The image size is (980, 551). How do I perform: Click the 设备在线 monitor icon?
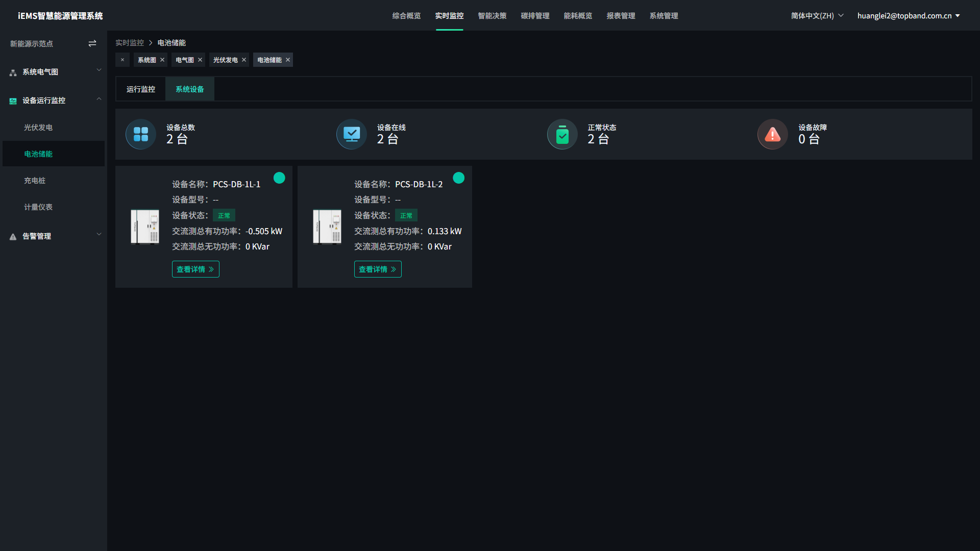[x=352, y=134]
